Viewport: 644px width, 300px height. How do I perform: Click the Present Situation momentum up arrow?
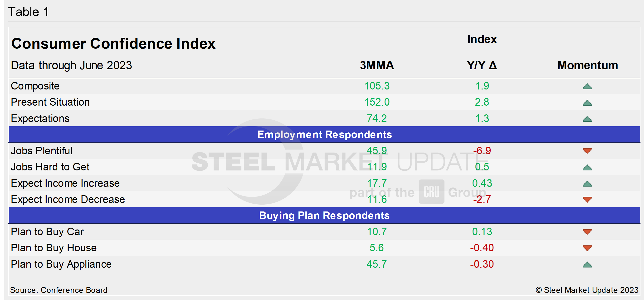(587, 103)
